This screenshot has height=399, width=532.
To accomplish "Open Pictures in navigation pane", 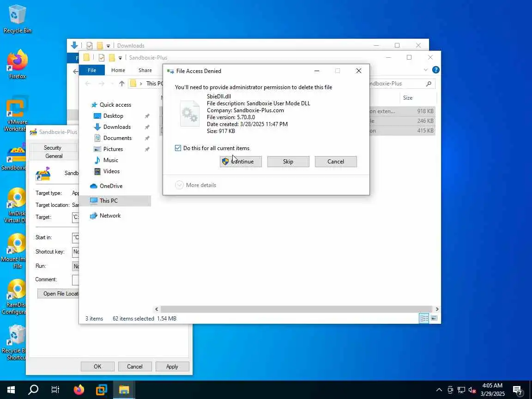I will coord(113,149).
